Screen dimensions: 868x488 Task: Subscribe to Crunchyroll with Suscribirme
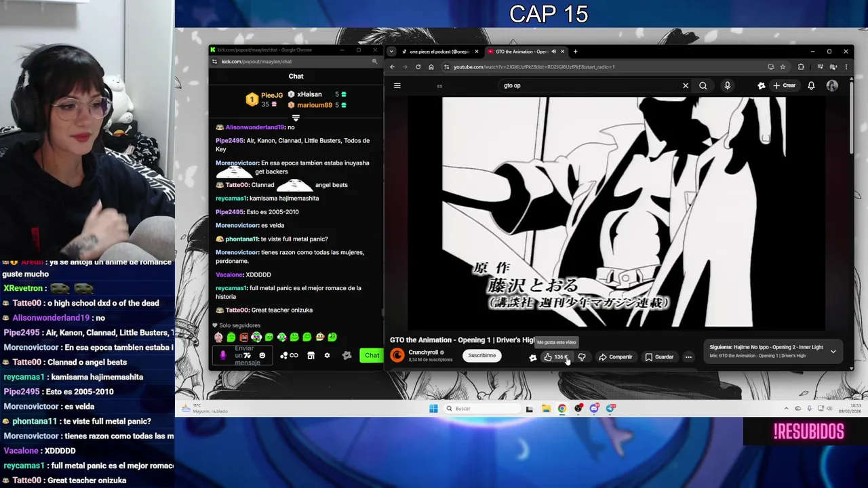481,355
